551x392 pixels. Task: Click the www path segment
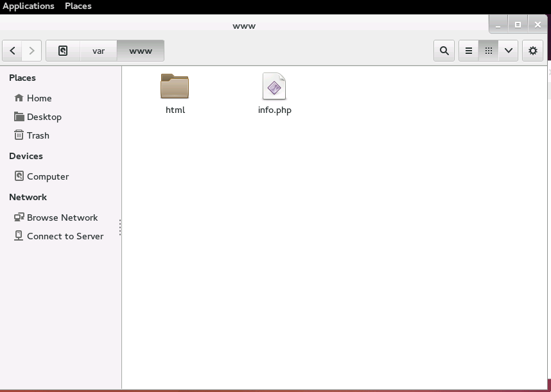pos(141,51)
